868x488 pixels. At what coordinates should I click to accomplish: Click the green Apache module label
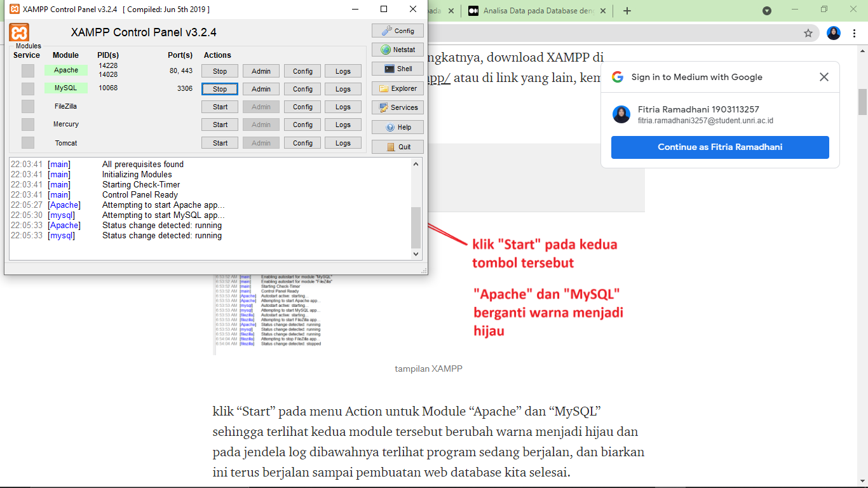tap(66, 70)
